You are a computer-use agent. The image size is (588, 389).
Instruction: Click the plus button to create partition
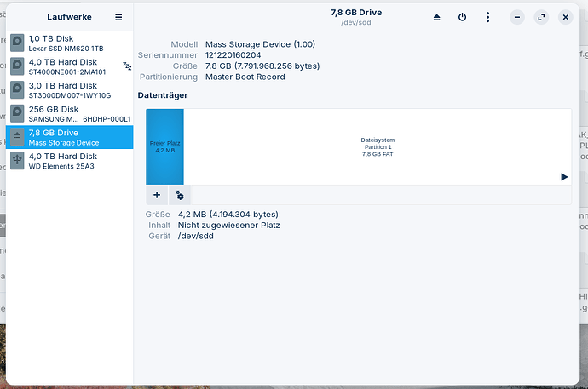point(157,195)
